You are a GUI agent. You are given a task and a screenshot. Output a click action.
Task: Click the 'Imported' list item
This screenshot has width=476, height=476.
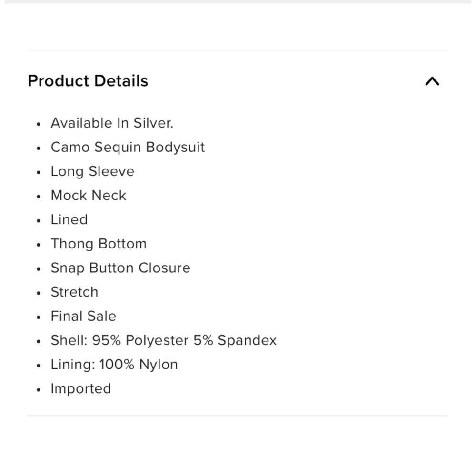pyautogui.click(x=81, y=389)
